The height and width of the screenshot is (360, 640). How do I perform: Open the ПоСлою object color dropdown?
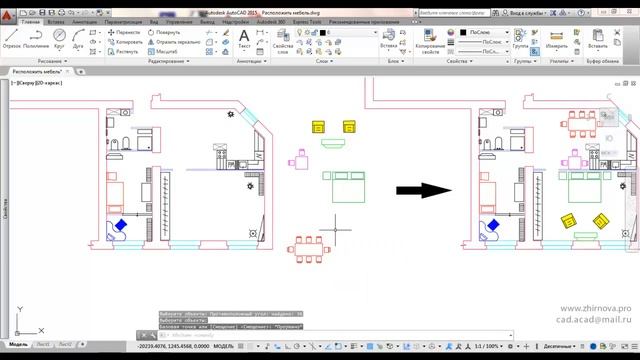[507, 32]
